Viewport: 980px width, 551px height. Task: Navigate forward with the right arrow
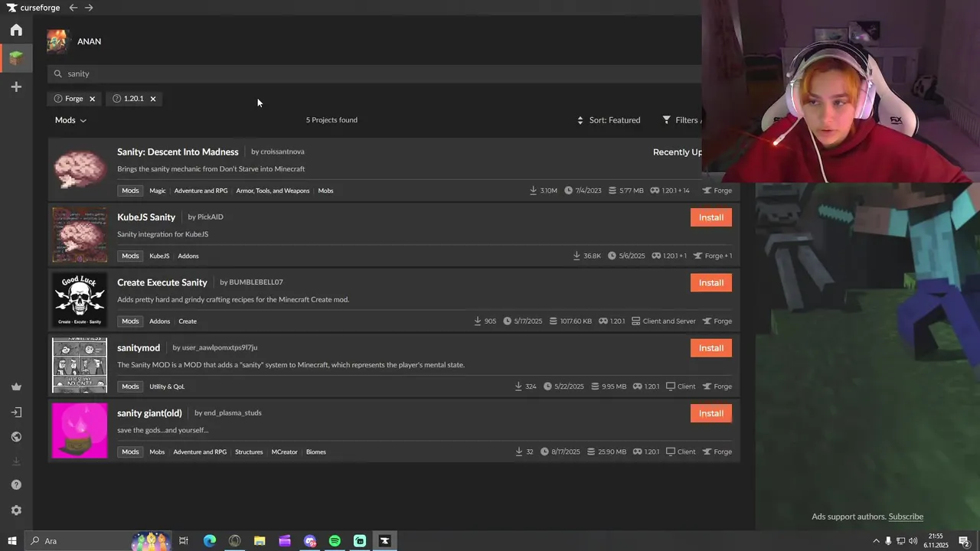tap(89, 8)
